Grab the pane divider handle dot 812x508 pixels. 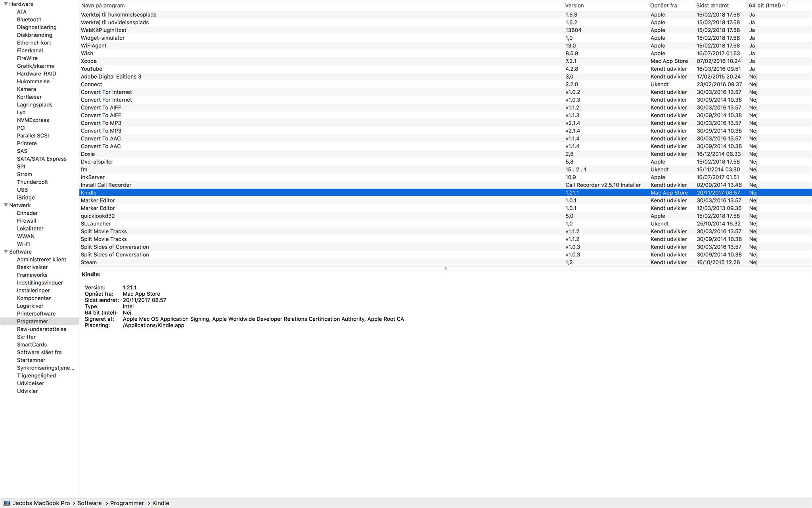click(x=446, y=269)
